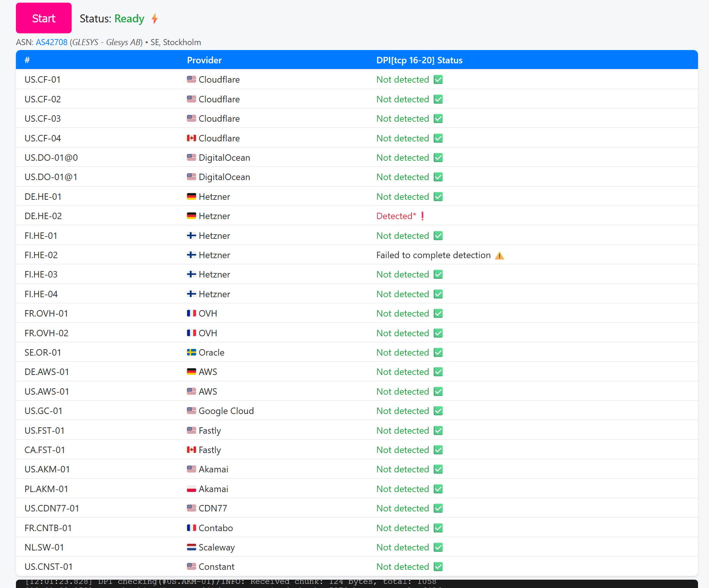Viewport: 709px width, 588px height.
Task: Click the lightning bolt status icon
Action: tap(155, 18)
